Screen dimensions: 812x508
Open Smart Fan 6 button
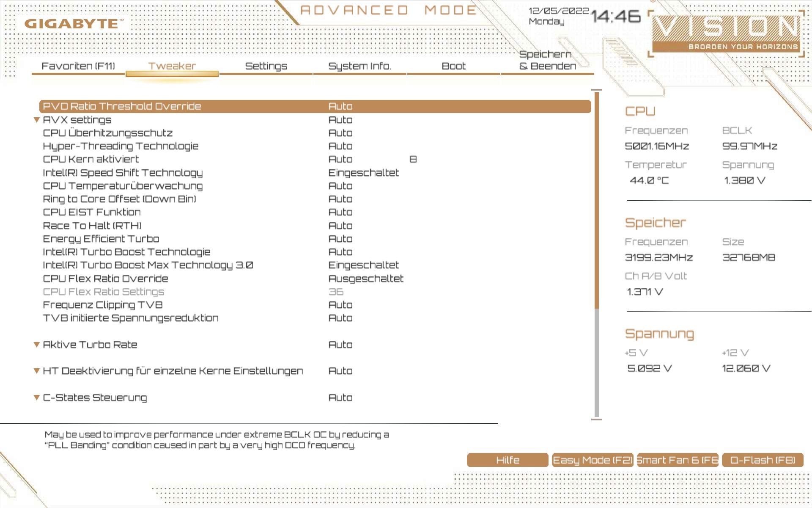click(678, 460)
